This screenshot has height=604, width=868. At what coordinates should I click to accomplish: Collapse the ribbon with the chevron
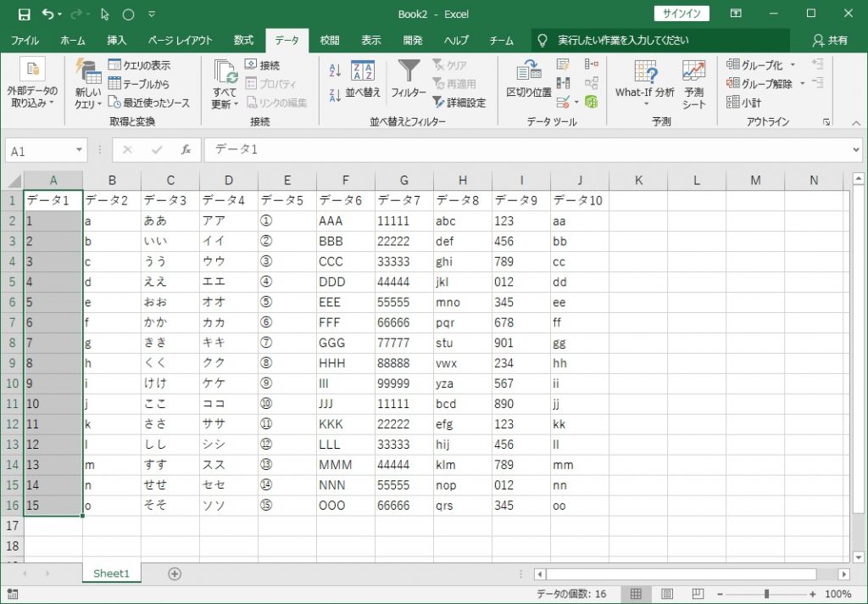pos(856,123)
